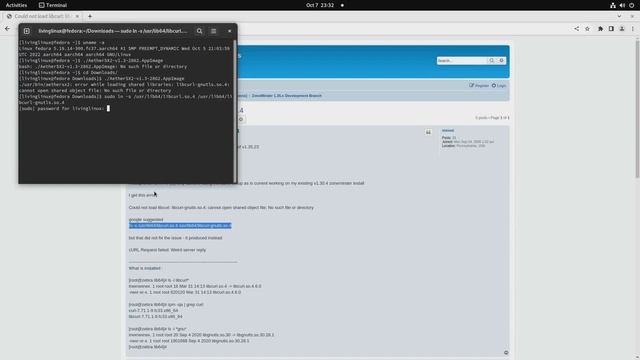640x360 pixels.
Task: Click the highlighted ln -s command text
Action: click(x=180, y=226)
